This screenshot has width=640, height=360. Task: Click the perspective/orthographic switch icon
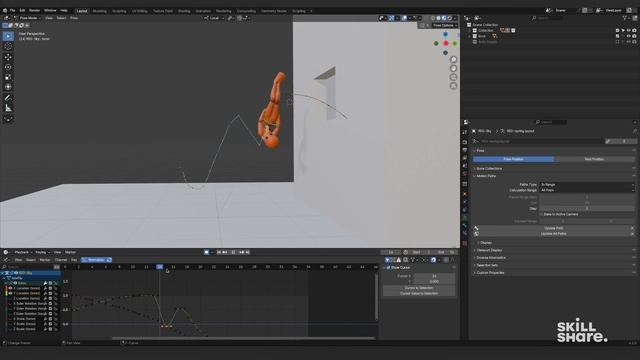point(453,86)
